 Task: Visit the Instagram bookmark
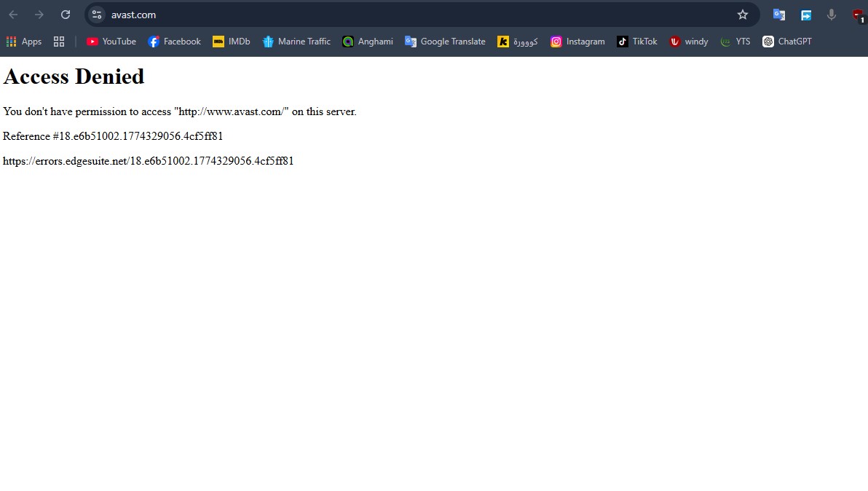tap(577, 42)
